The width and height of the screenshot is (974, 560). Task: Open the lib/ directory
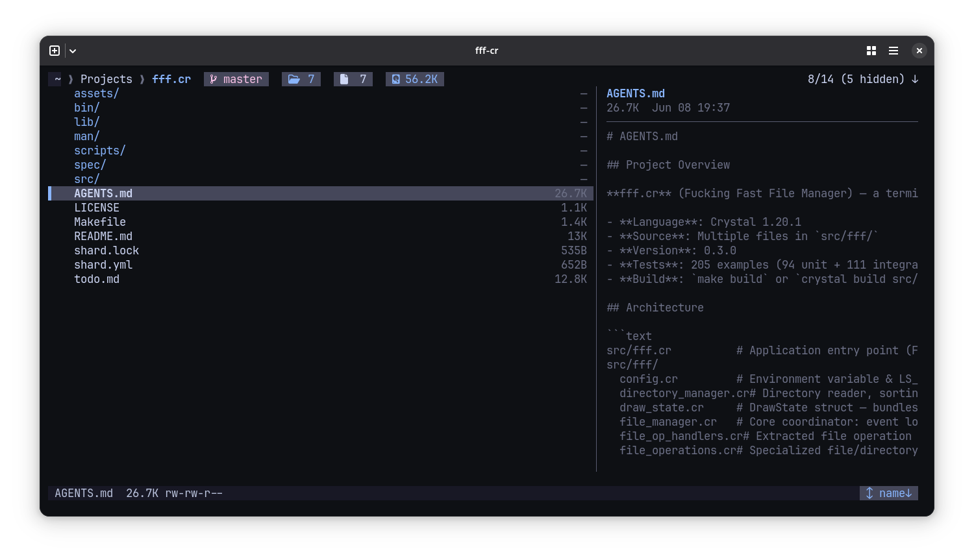[87, 122]
